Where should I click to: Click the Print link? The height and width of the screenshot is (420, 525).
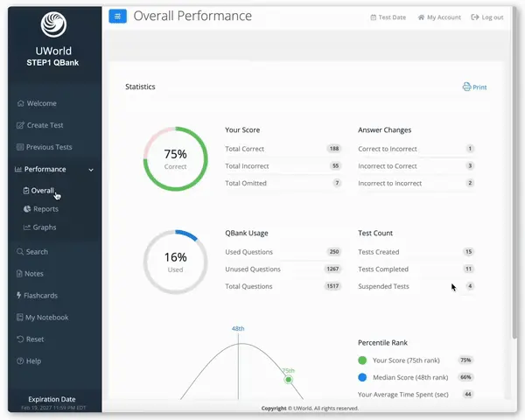475,87
